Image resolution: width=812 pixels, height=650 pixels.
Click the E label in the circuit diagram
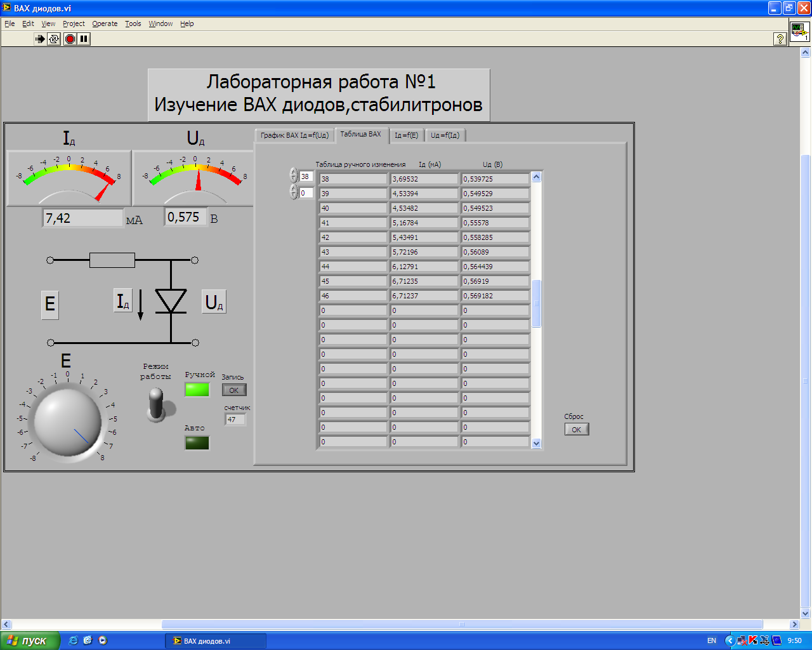(50, 305)
